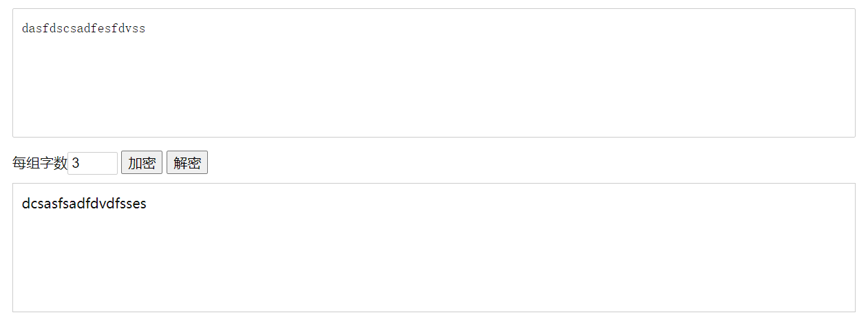Screen dimensions: 868x326
Task: Place cursor at end of dcsasfsadfdvdfsses
Action: [x=147, y=204]
